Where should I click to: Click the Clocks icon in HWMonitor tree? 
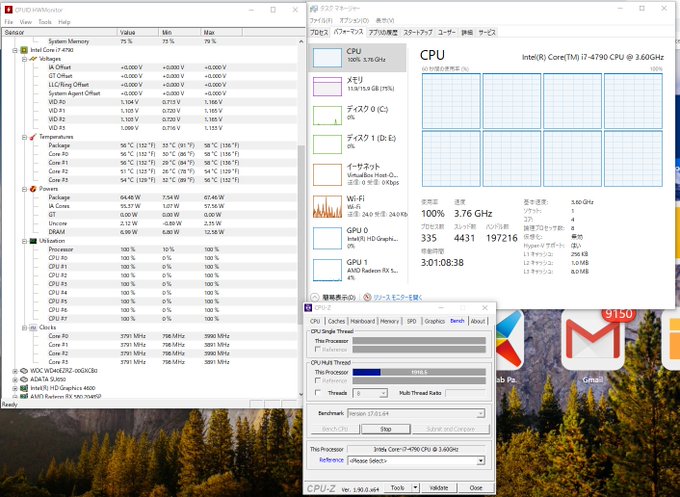33,327
